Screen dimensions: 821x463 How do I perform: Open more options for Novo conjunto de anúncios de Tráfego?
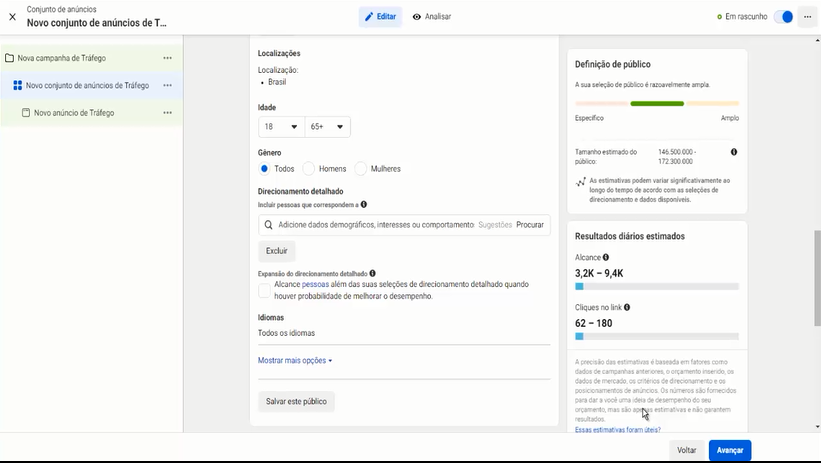pos(168,85)
